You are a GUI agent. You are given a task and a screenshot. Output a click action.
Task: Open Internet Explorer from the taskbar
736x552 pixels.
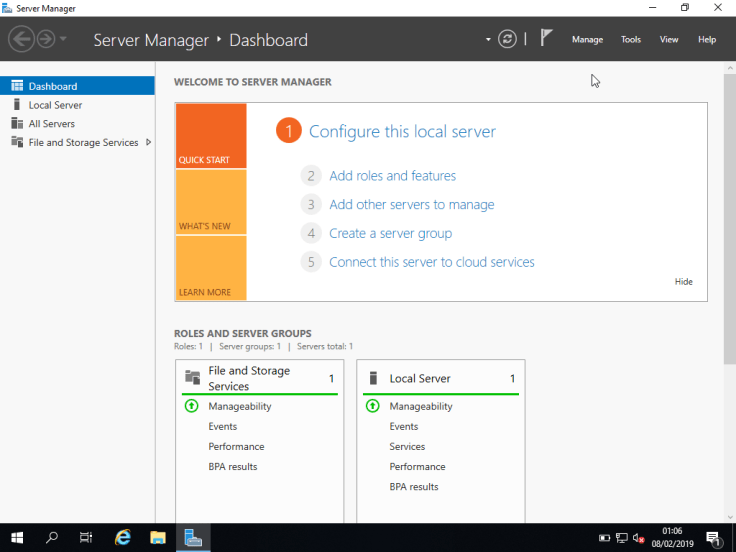(123, 538)
